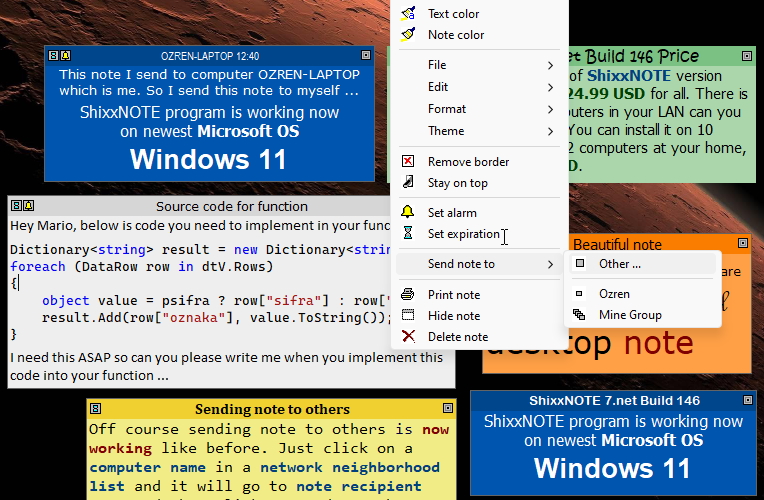Click the "24.99 USD" text in green note

point(607,94)
